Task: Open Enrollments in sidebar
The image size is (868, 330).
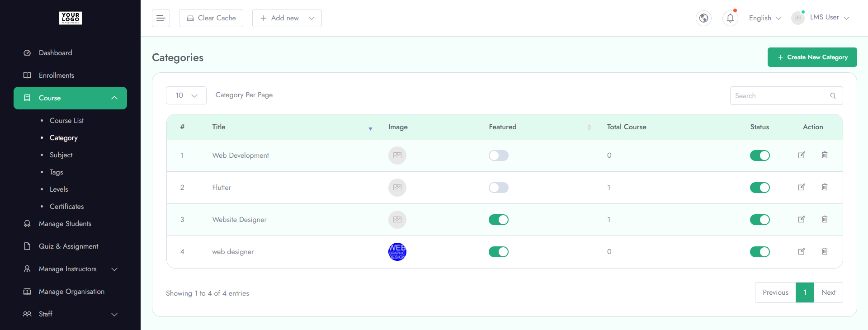Action: 56,75
